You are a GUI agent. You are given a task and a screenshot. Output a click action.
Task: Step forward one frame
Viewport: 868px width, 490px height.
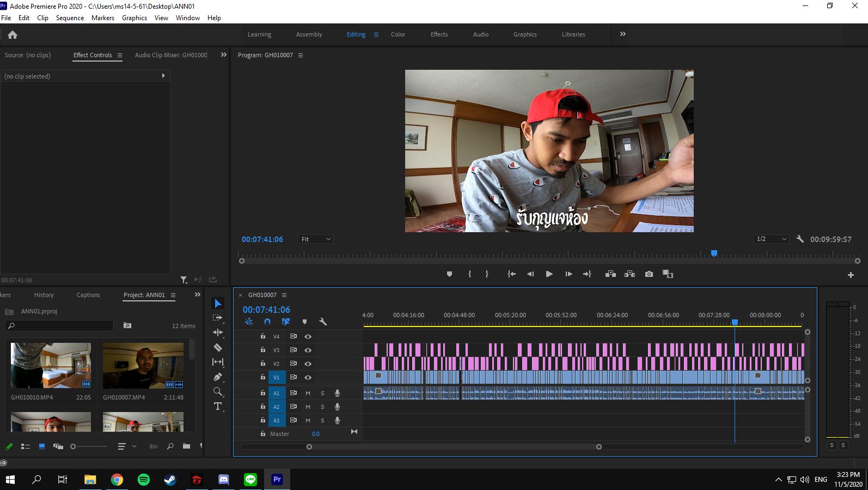point(569,274)
